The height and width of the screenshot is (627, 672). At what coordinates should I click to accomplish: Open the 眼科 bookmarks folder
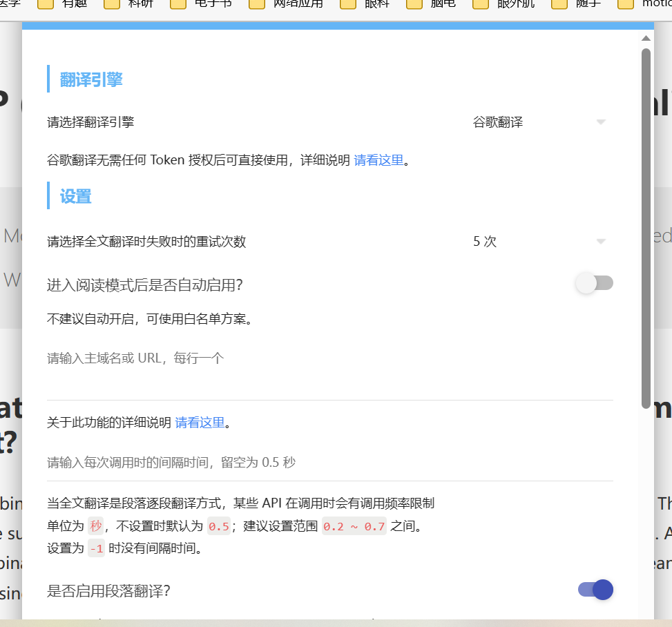[x=363, y=5]
